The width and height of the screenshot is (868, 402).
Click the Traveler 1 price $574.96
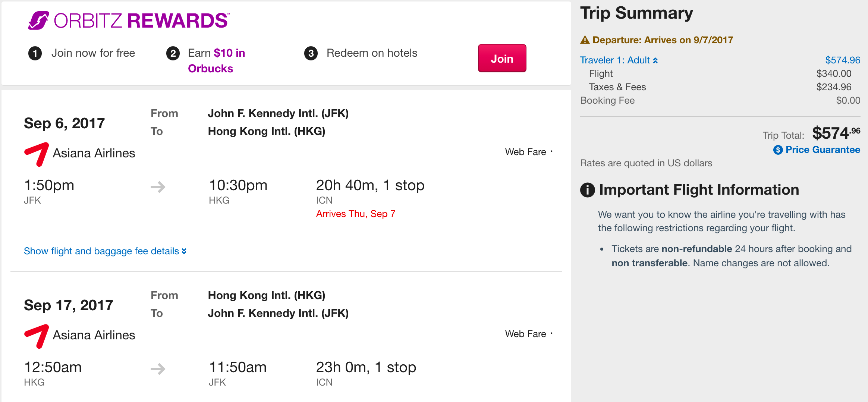[842, 60]
